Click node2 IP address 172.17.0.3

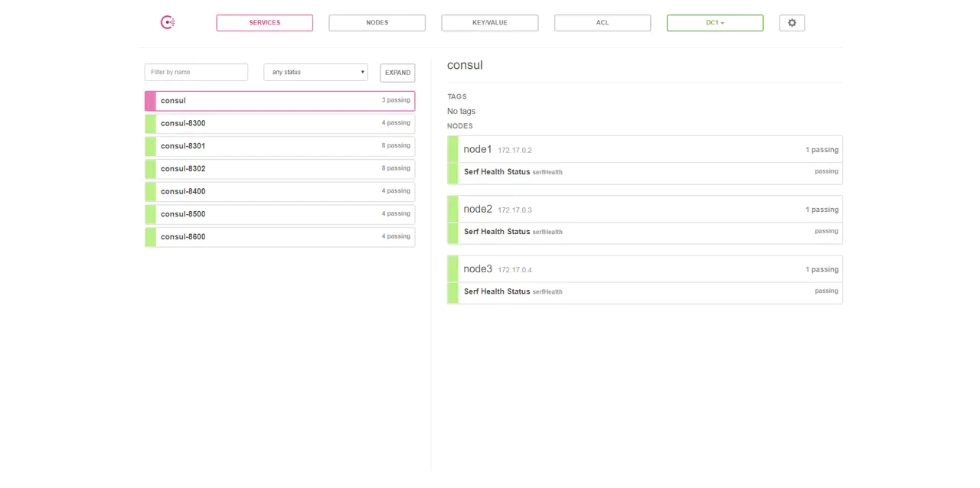pos(514,210)
